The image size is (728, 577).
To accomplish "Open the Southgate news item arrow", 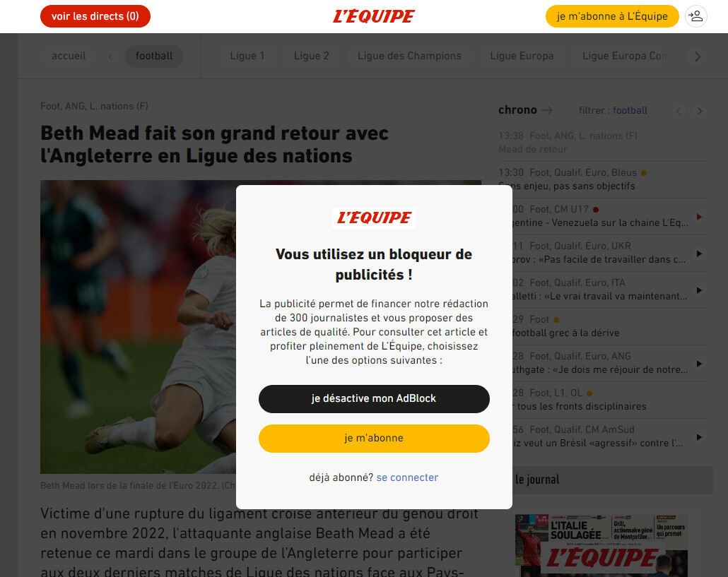I will [x=699, y=364].
